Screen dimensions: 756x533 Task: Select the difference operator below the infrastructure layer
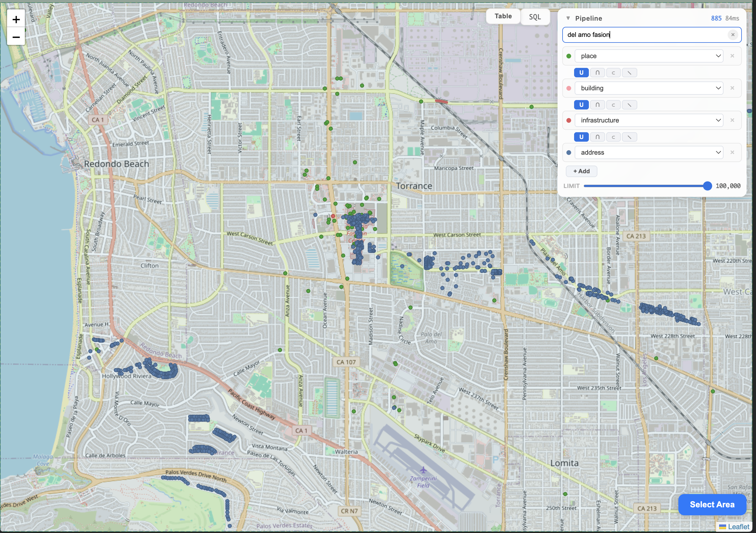pyautogui.click(x=630, y=137)
